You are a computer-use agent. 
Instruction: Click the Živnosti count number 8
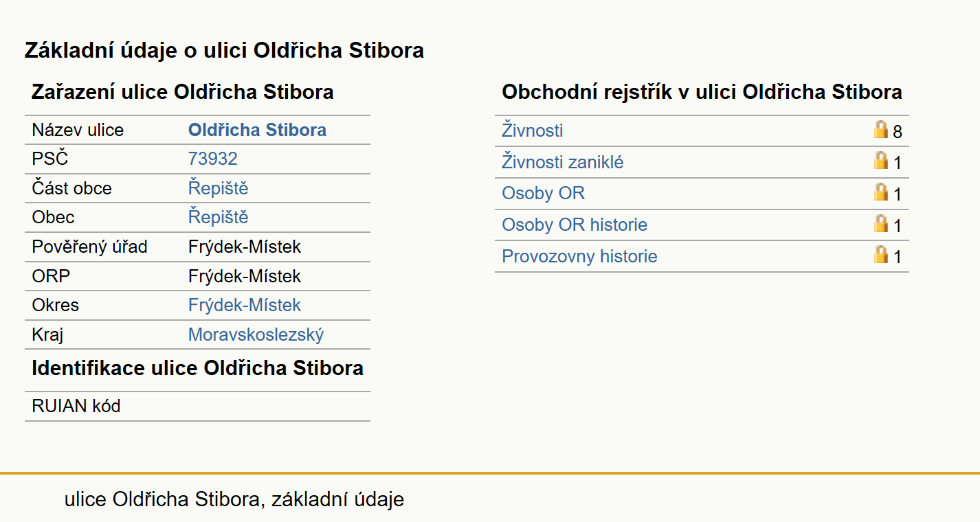tap(898, 131)
